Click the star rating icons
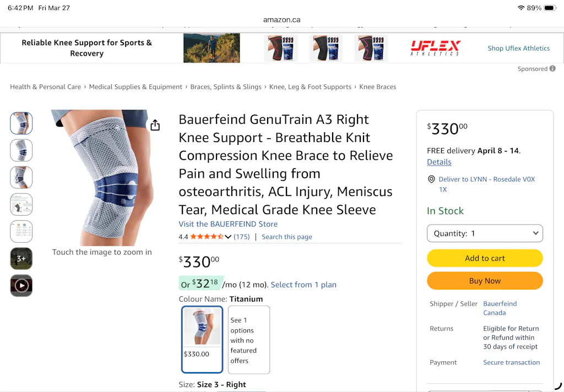564x392 pixels. [207, 237]
